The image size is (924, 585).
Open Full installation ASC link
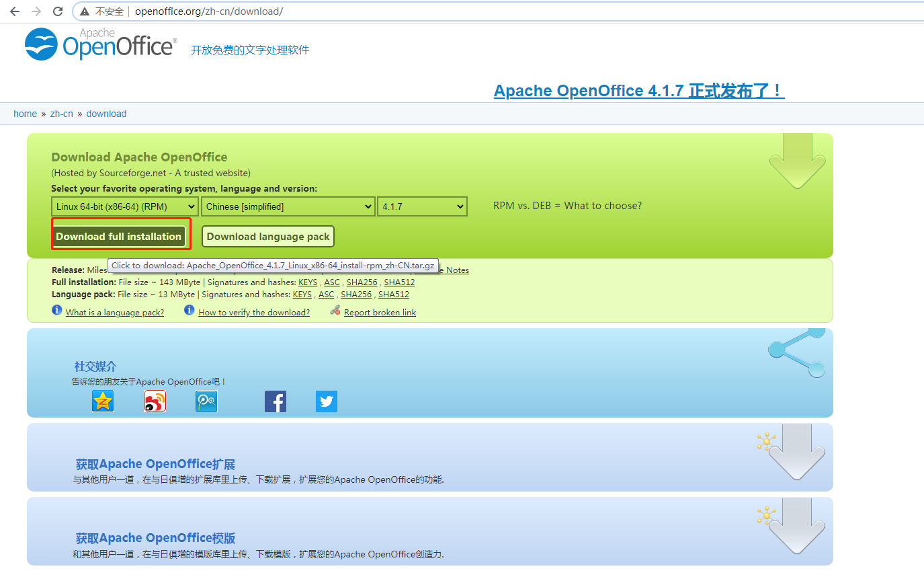(332, 282)
